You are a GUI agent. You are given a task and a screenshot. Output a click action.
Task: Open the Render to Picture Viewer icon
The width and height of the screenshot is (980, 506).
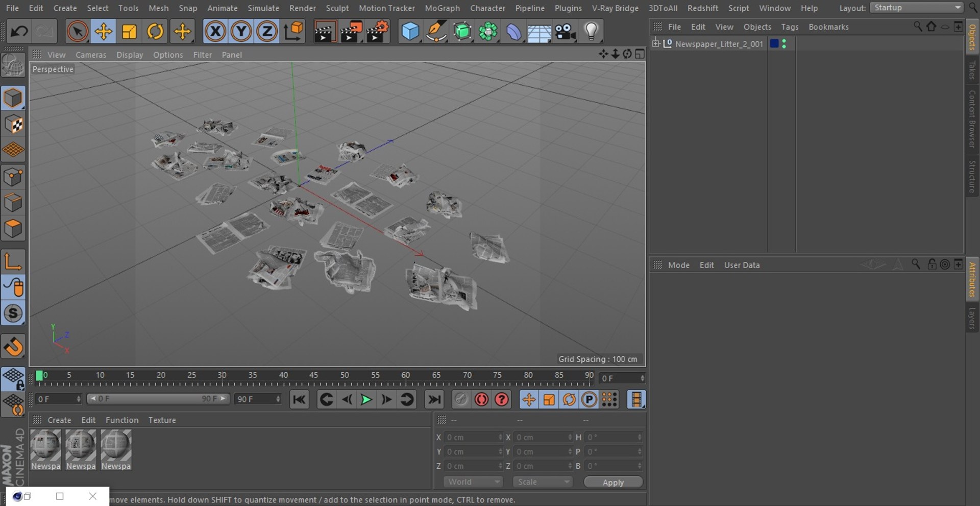coord(351,32)
